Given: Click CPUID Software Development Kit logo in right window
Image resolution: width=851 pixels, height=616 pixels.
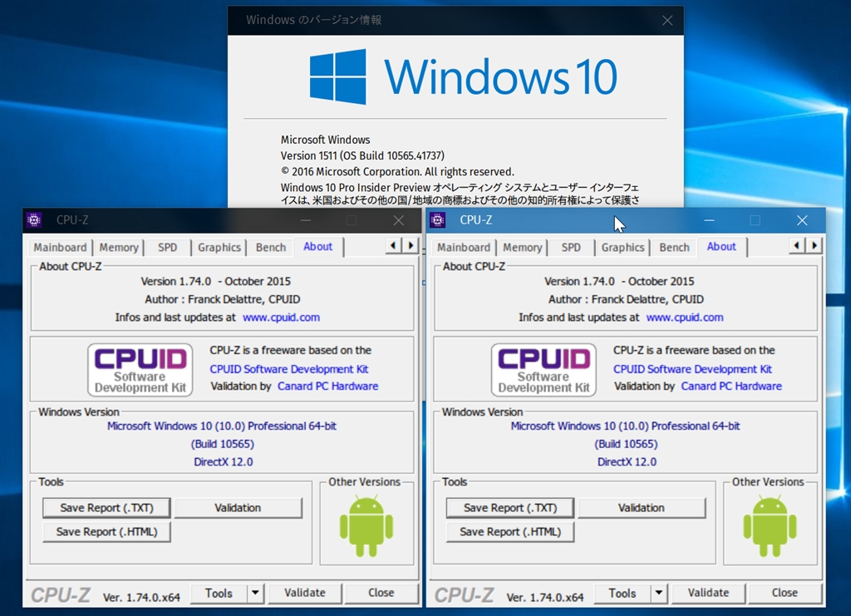Looking at the screenshot, I should (544, 370).
